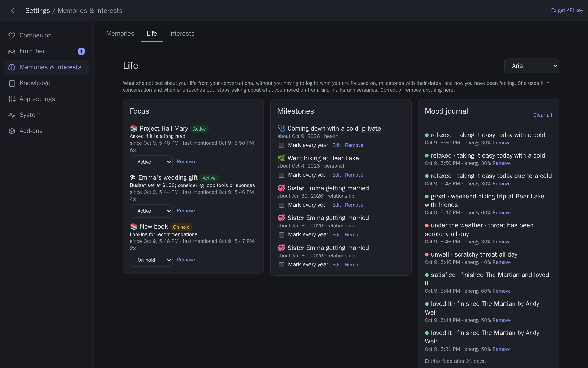Click the Emma's wedding gift tools emoji

[133, 177]
